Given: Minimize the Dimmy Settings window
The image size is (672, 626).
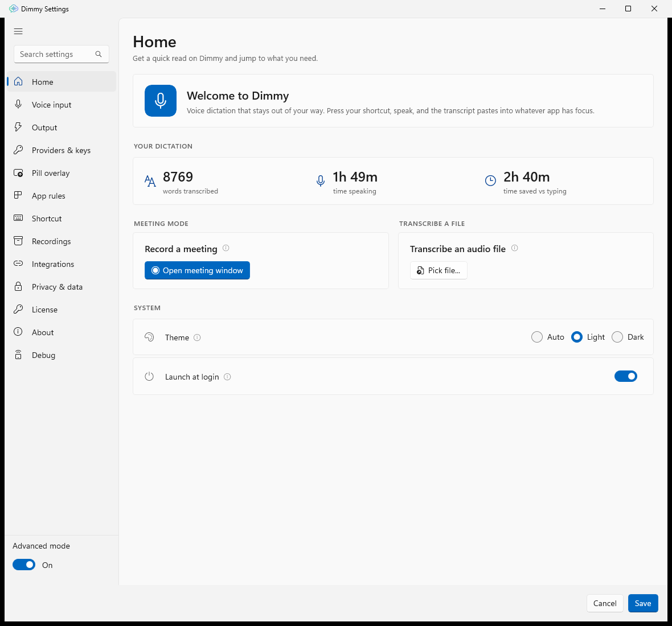Looking at the screenshot, I should point(602,9).
